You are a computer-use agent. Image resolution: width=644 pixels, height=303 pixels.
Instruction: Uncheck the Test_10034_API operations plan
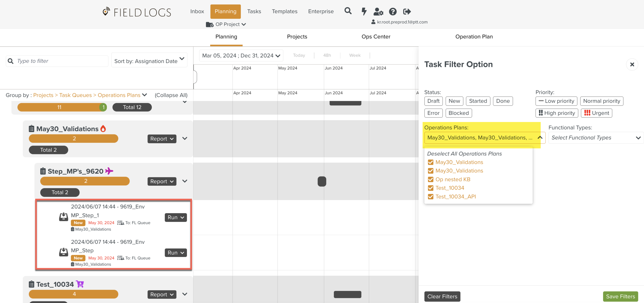(x=430, y=197)
